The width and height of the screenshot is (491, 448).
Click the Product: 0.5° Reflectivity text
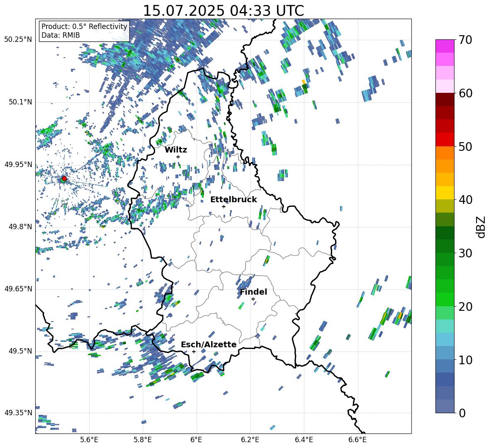[x=84, y=27]
